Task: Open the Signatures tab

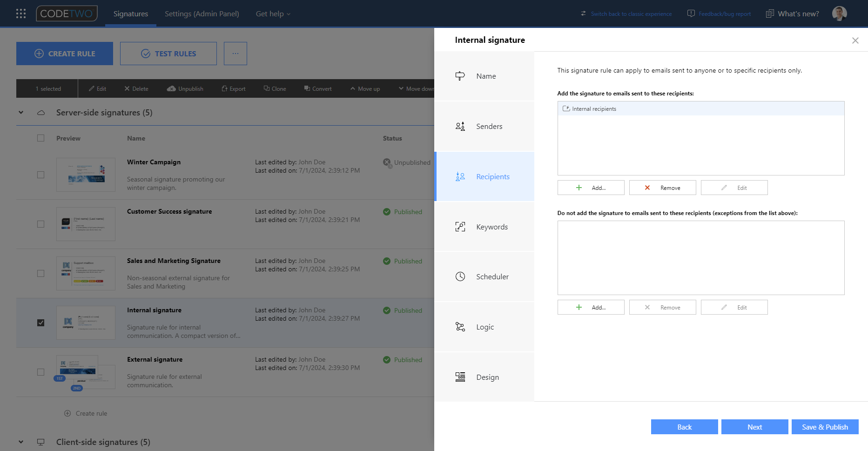Action: 130,13
